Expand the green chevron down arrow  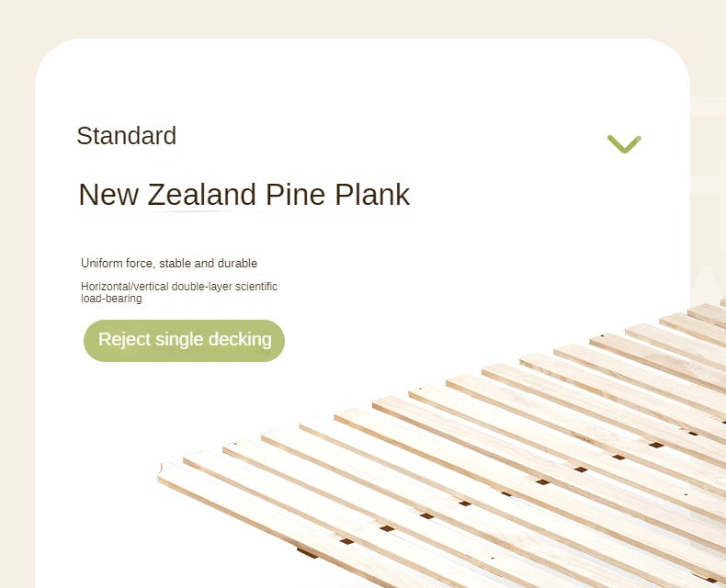click(x=623, y=144)
